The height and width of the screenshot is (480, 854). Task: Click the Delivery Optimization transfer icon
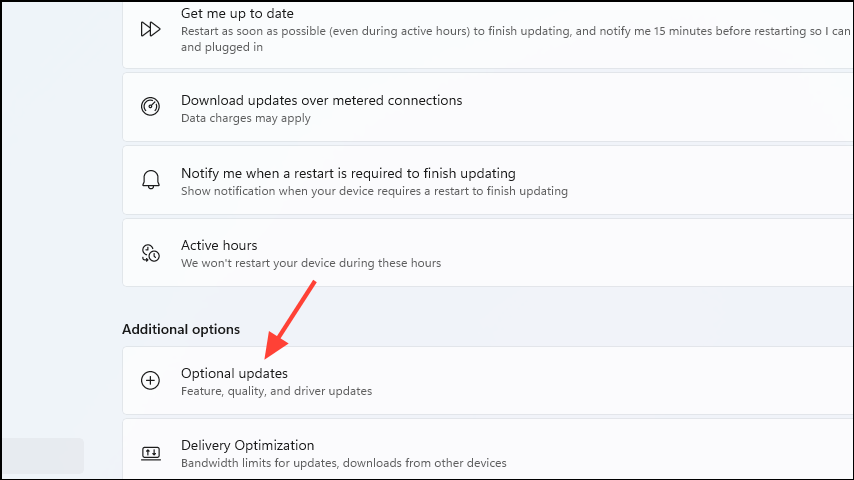[x=151, y=453]
